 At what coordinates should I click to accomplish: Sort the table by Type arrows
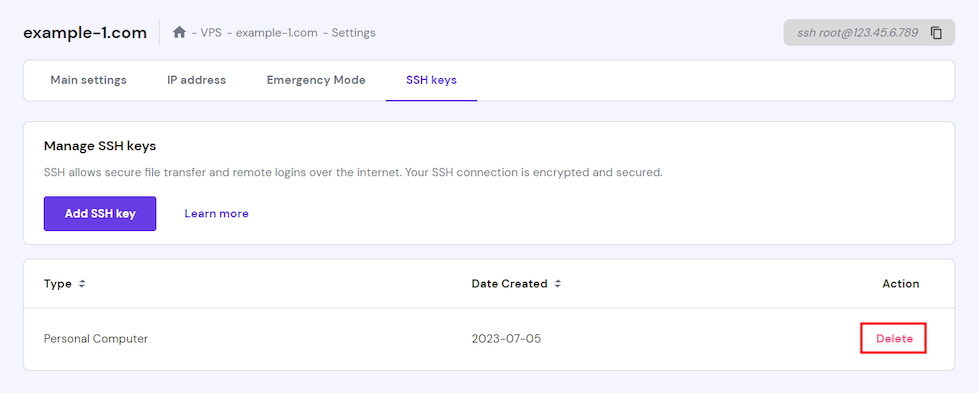point(81,284)
